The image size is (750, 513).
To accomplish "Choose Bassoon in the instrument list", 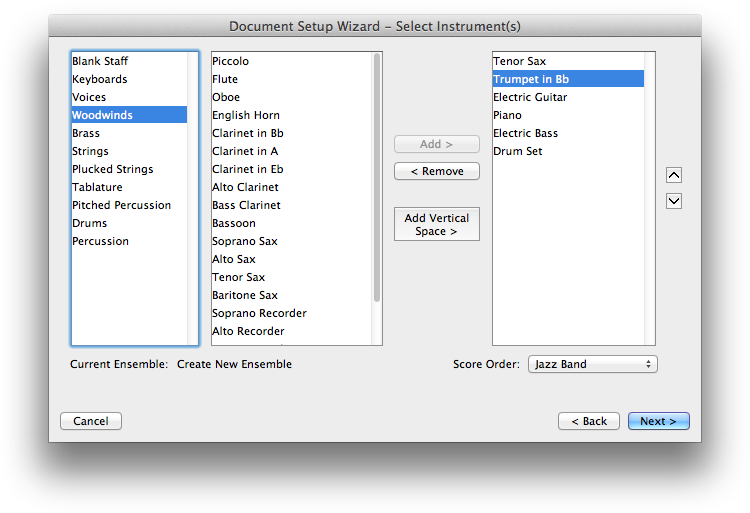I will tap(234, 223).
